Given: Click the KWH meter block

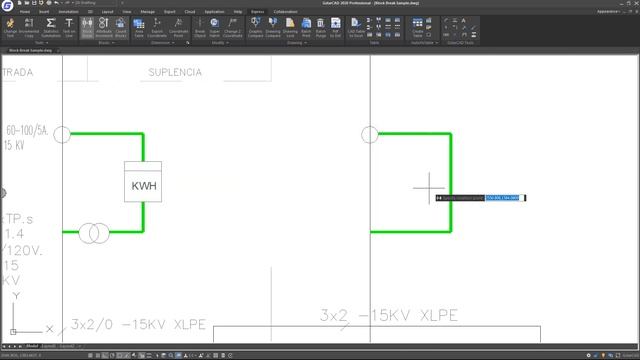Looking at the screenshot, I should (x=143, y=182).
